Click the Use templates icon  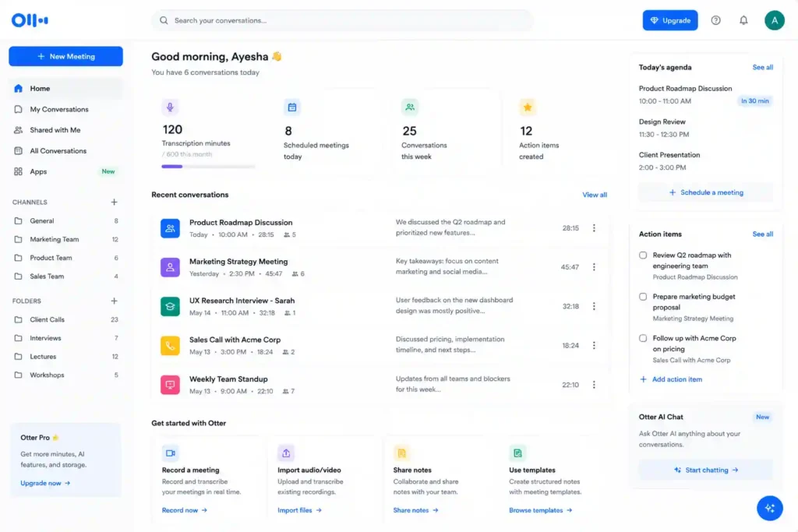(517, 453)
